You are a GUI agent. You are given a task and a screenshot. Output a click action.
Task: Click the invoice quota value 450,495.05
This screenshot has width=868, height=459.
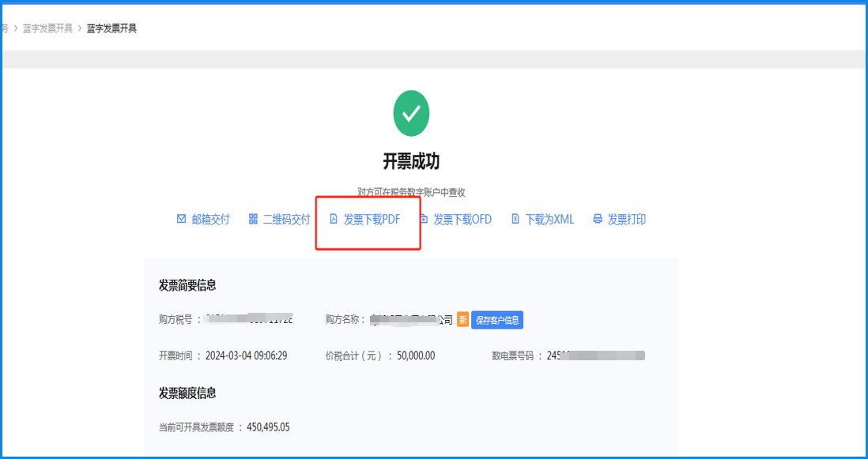268,427
